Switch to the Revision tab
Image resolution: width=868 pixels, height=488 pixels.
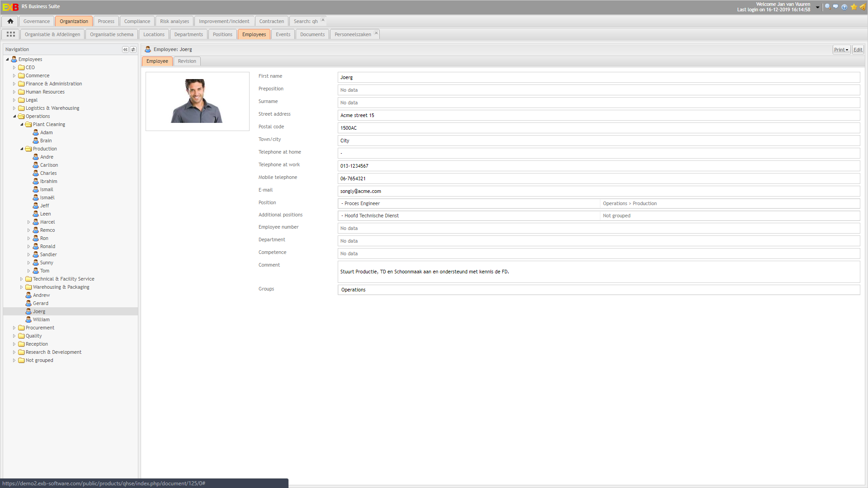point(187,61)
